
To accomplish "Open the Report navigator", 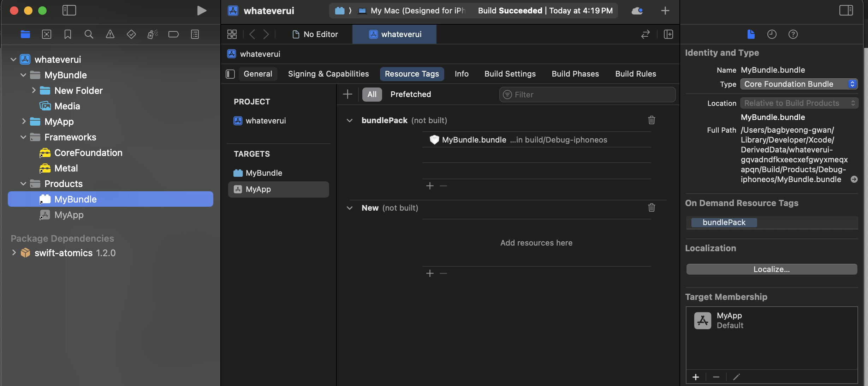I will pos(195,34).
